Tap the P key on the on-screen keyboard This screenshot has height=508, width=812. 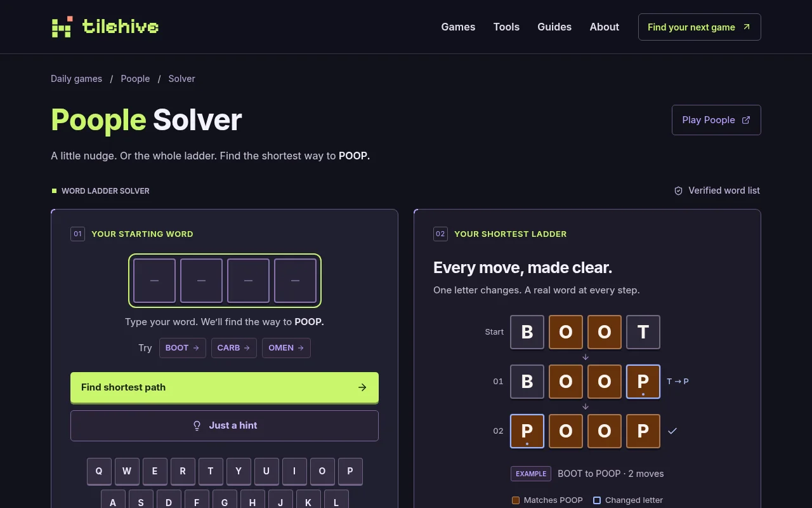[350, 471]
